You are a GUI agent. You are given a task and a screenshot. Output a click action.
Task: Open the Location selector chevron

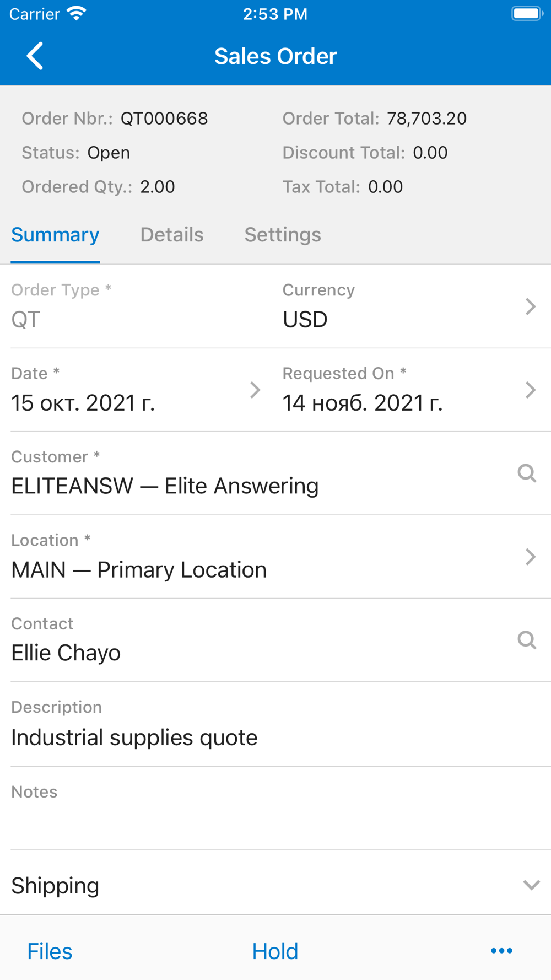[x=530, y=557]
